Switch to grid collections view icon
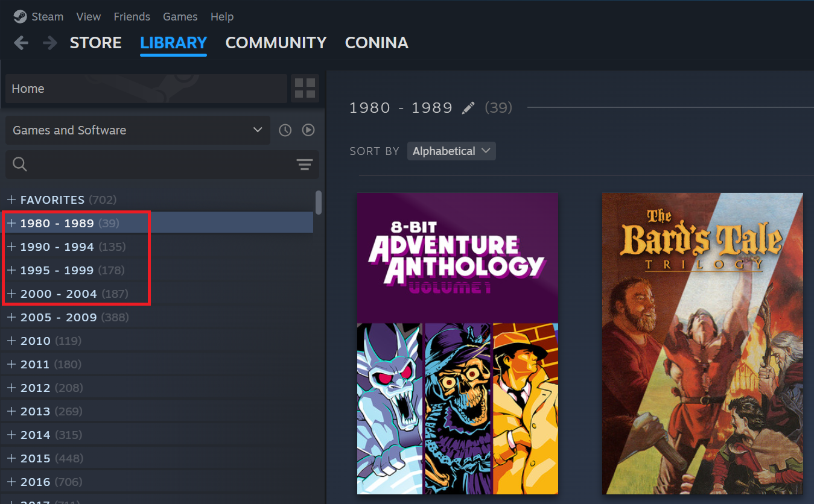This screenshot has height=504, width=814. (x=305, y=89)
